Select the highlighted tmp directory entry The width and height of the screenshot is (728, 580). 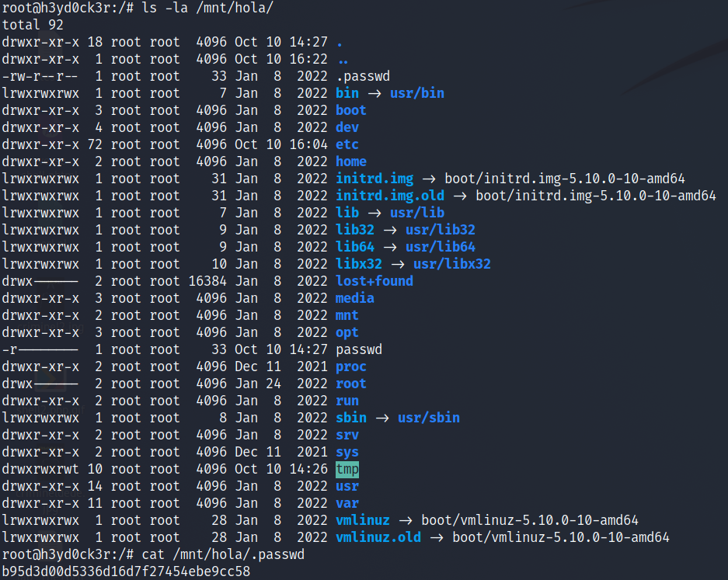click(x=345, y=469)
